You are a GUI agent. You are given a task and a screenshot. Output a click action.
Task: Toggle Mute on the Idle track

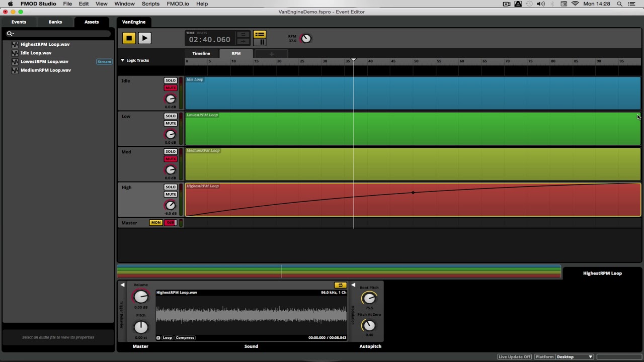(171, 88)
